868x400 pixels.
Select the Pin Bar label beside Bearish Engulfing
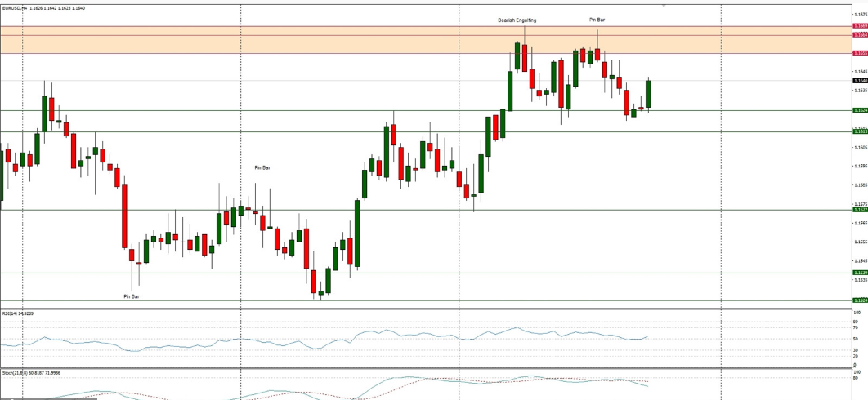pos(597,20)
